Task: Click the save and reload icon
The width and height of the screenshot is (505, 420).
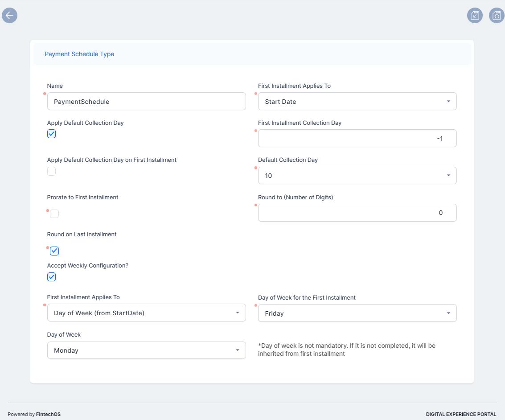Action: point(497,16)
